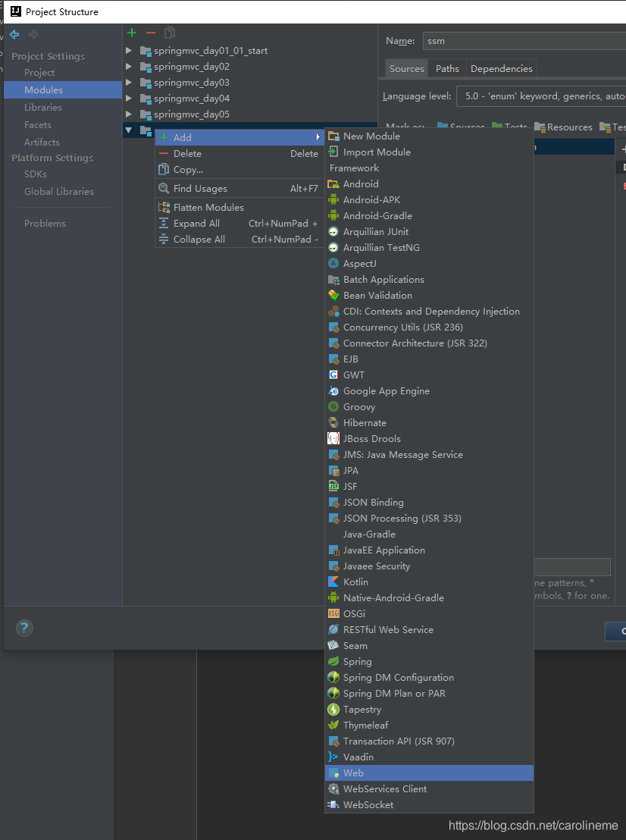Go back with the blue left arrow
Screen dimensions: 626x840
pos(14,34)
